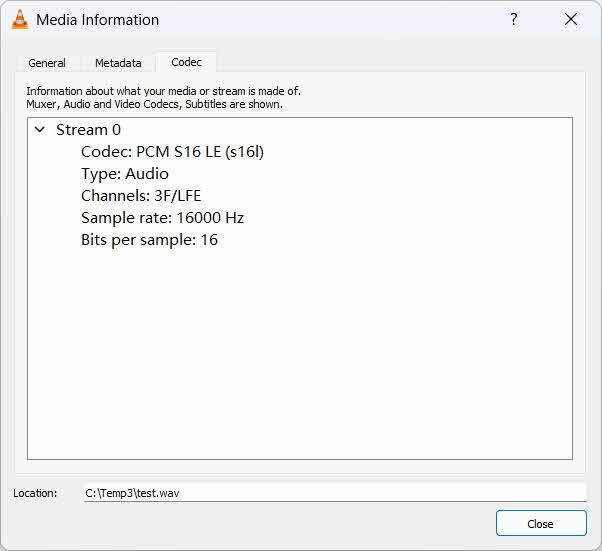Select the Sample rate: 16000 Hz row
The image size is (602, 551).
pyautogui.click(x=162, y=218)
